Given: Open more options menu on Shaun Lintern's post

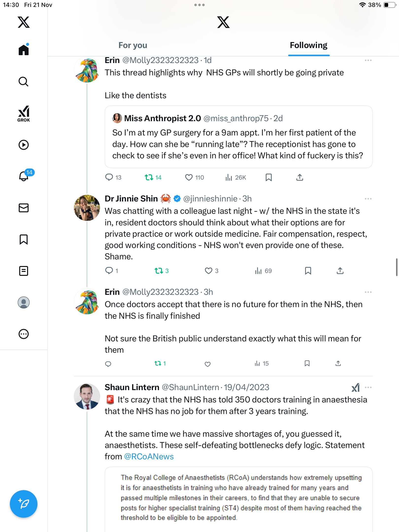Looking at the screenshot, I should point(368,387).
